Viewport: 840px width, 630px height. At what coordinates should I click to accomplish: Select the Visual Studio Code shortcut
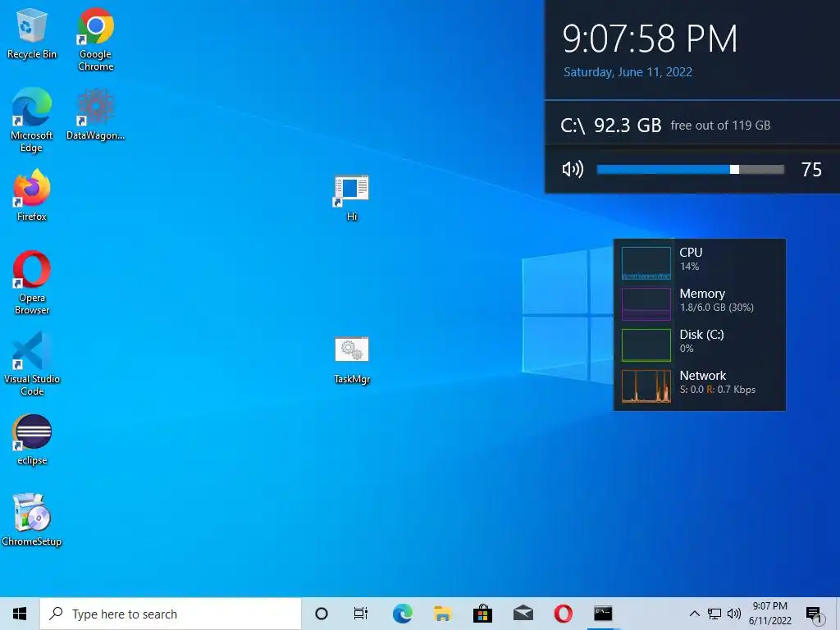coord(32,363)
